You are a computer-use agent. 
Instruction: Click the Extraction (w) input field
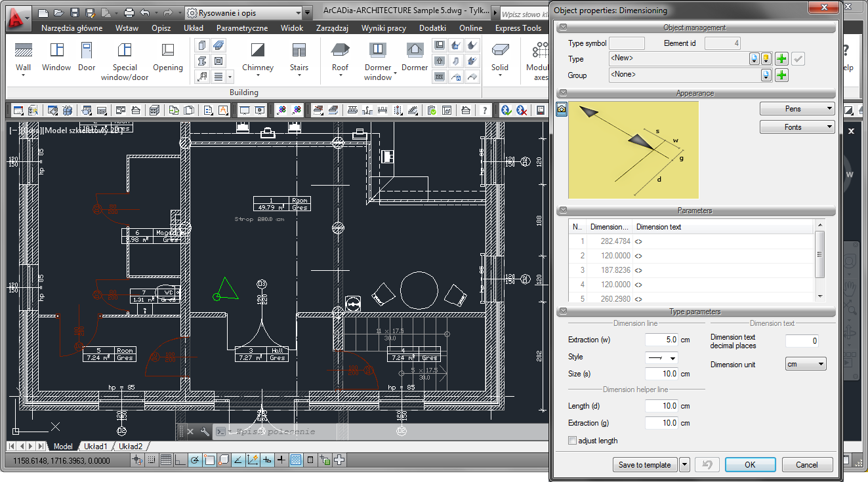(x=661, y=340)
